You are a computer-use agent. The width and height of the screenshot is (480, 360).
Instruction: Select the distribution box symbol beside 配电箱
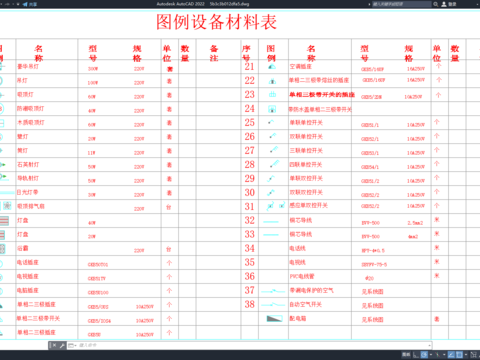pos(274,318)
